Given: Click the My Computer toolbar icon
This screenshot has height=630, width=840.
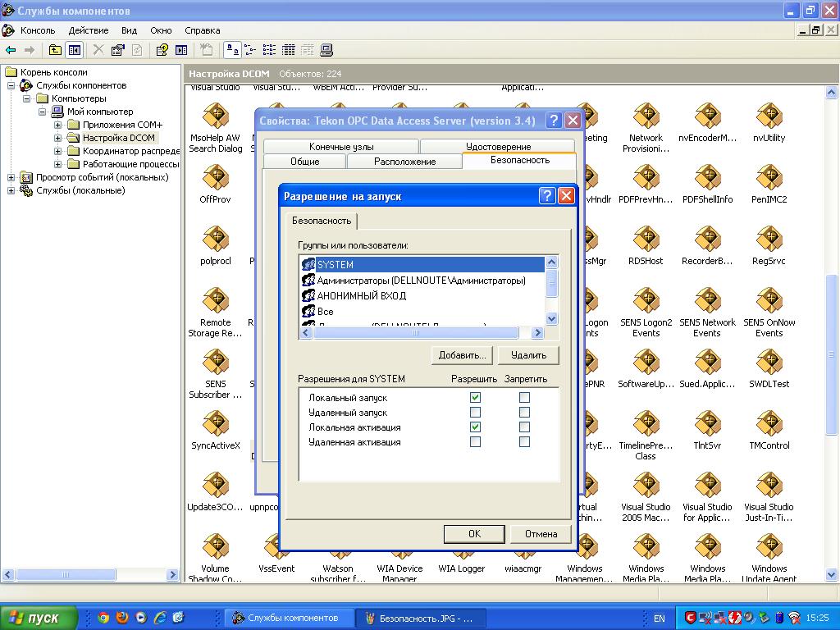Looking at the screenshot, I should 326,50.
